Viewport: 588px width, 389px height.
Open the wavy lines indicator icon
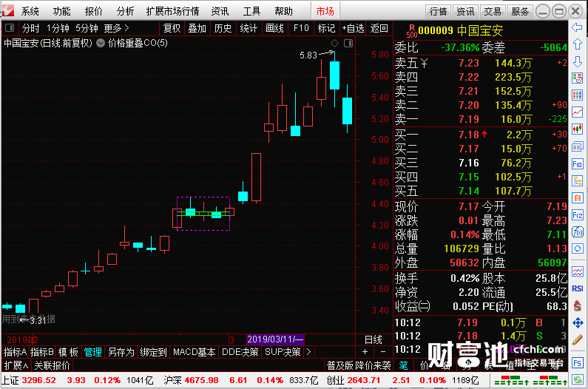577,271
